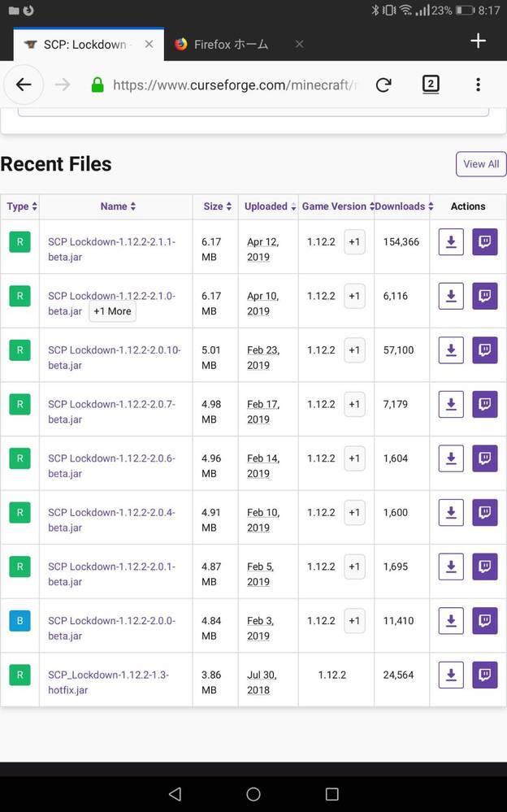The image size is (507, 812).
Task: Close the Firefox ホーム tab
Action: coord(299,44)
